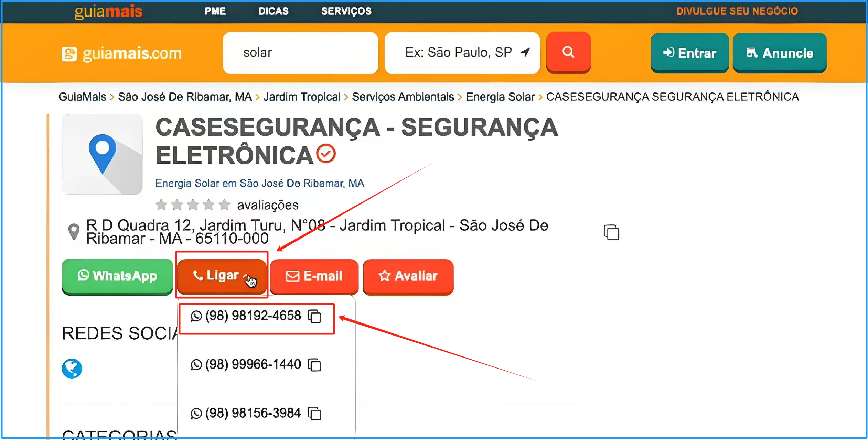This screenshot has width=868, height=440.
Task: Open the SERVIÇOS menu item
Action: (x=346, y=11)
